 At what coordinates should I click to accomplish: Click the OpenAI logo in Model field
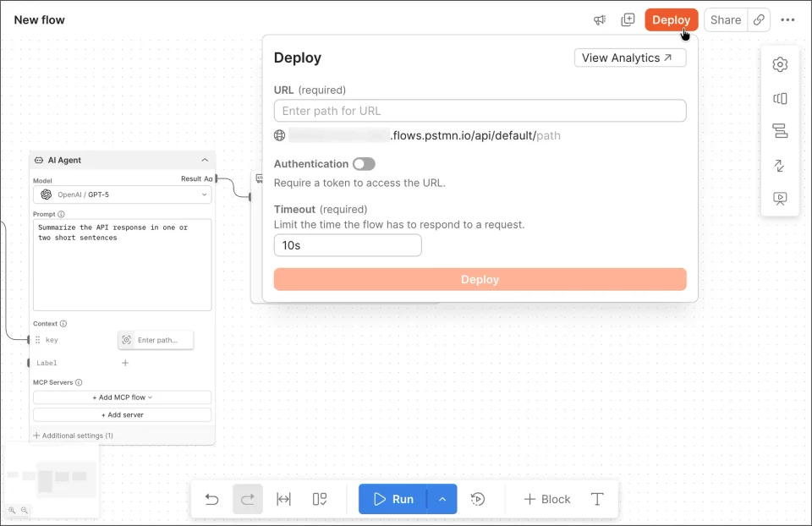[x=46, y=195]
